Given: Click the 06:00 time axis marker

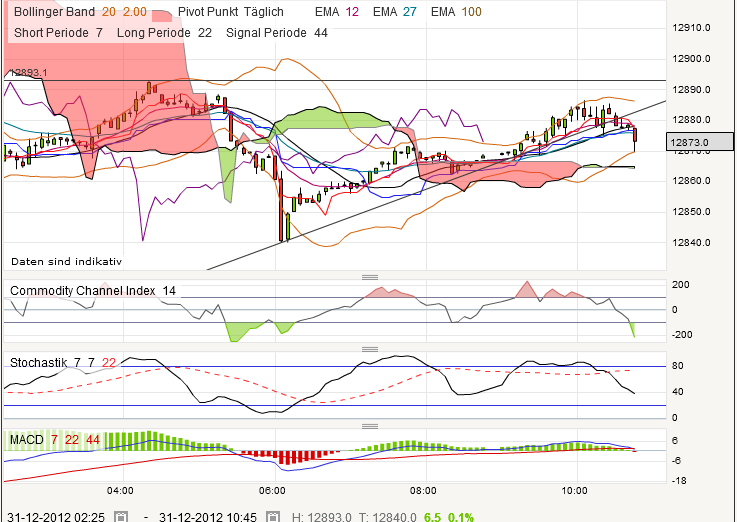Looking at the screenshot, I should coord(272,491).
